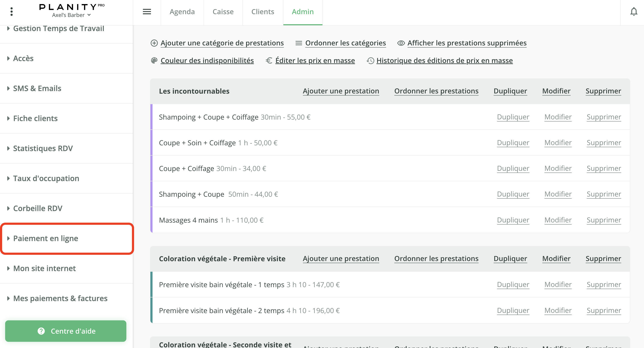Viewport: 644px width, 348px height.
Task: Click the euro icon for bulk pricing
Action: coord(269,60)
